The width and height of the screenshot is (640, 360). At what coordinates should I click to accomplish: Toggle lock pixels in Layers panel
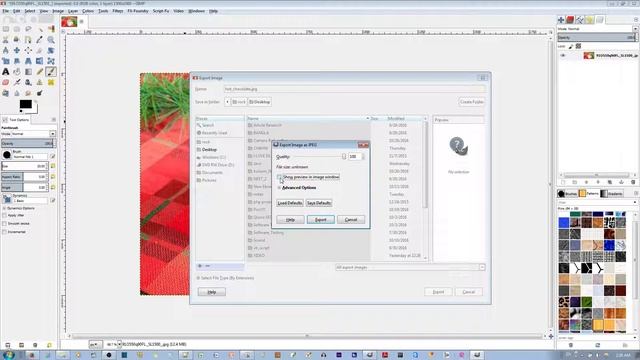pos(571,47)
